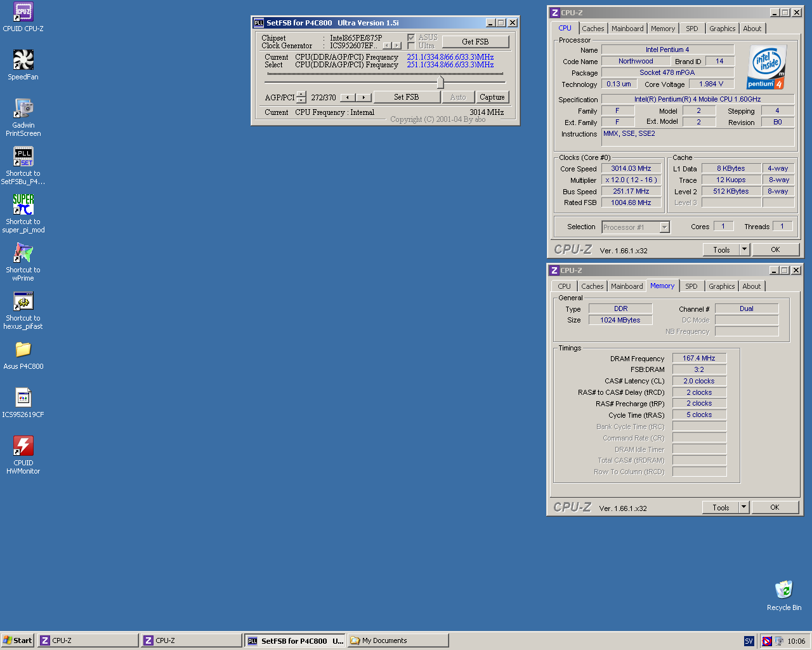Select SPD tab in lower CPU-Z
This screenshot has height=650, width=812.
click(691, 286)
